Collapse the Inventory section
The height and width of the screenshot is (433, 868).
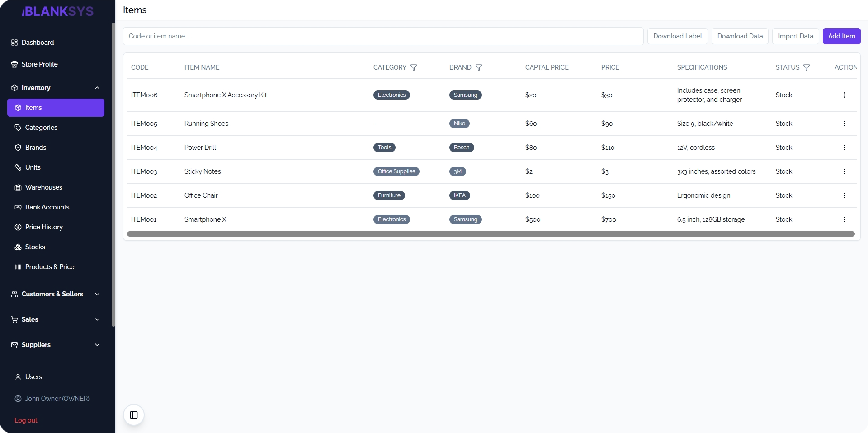click(97, 88)
